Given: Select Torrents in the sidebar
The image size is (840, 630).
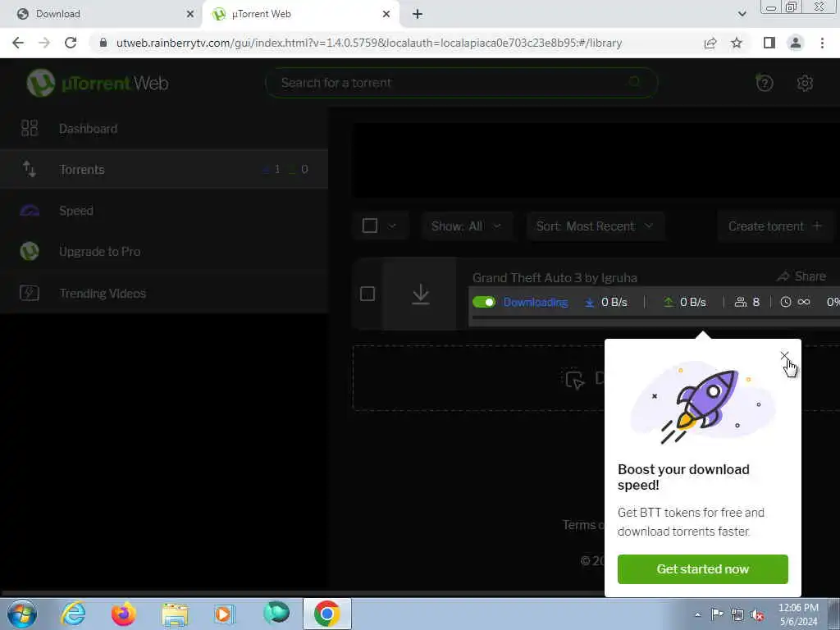Looking at the screenshot, I should tap(164, 169).
